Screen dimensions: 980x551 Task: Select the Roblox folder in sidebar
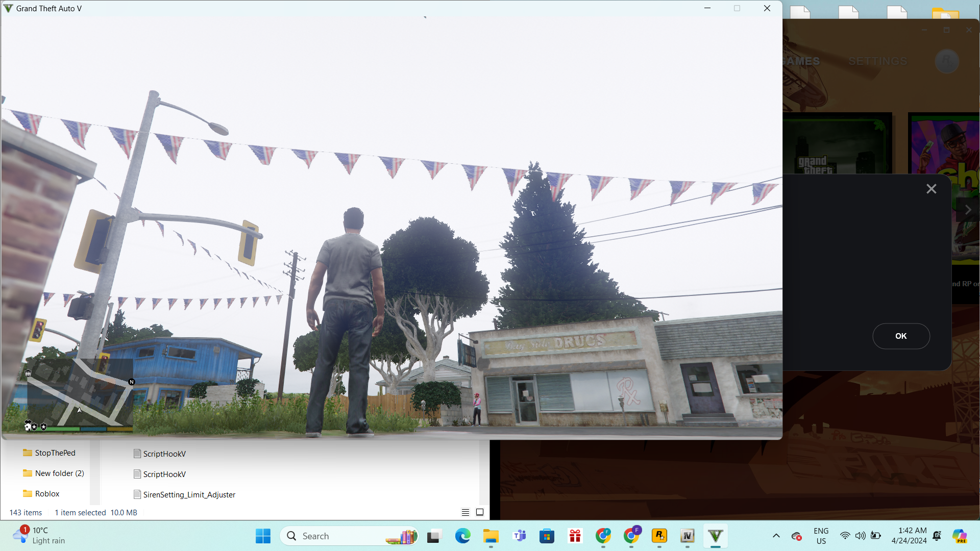click(x=47, y=494)
